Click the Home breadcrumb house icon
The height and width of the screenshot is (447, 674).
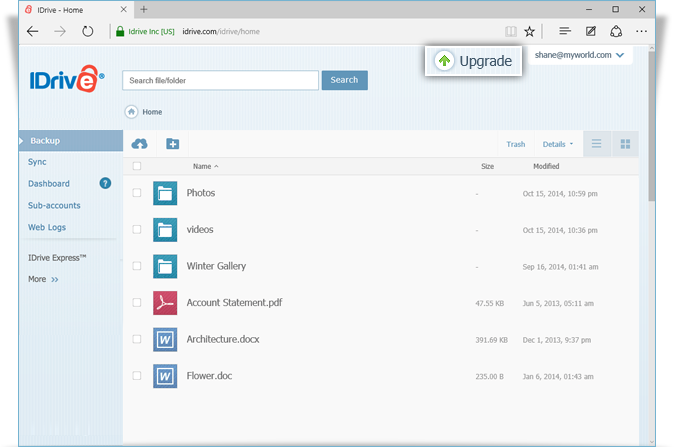point(132,112)
